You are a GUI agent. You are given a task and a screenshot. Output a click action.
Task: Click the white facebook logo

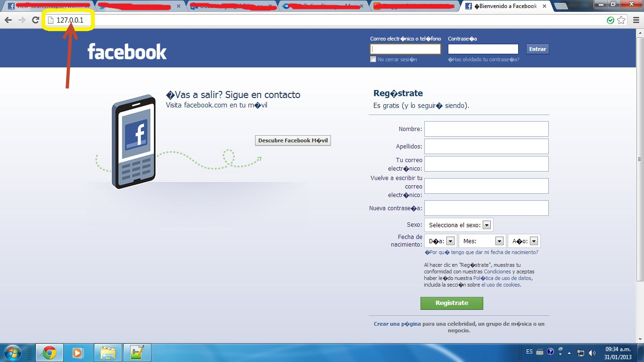(x=127, y=51)
